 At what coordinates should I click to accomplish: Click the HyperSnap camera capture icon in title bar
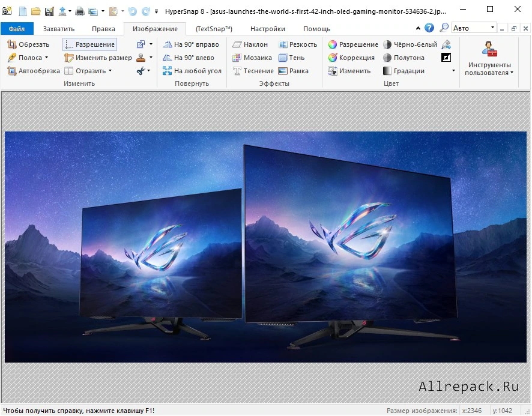tap(6, 11)
